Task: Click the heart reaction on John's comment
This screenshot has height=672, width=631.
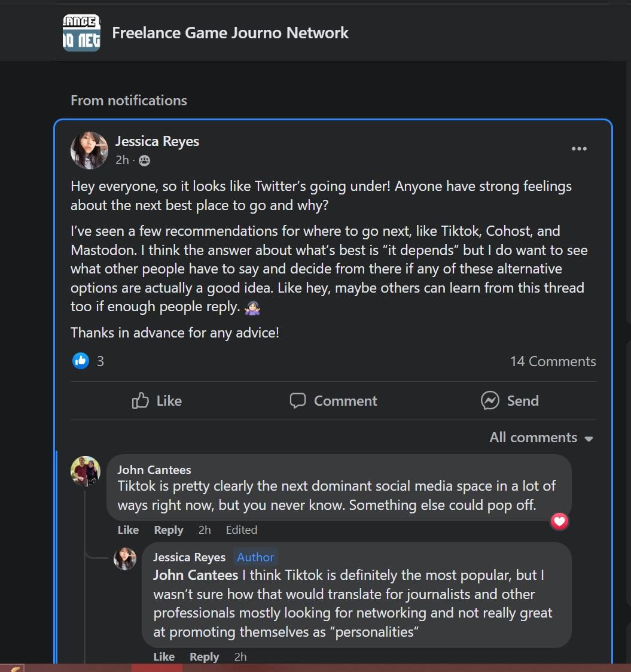Action: point(559,522)
